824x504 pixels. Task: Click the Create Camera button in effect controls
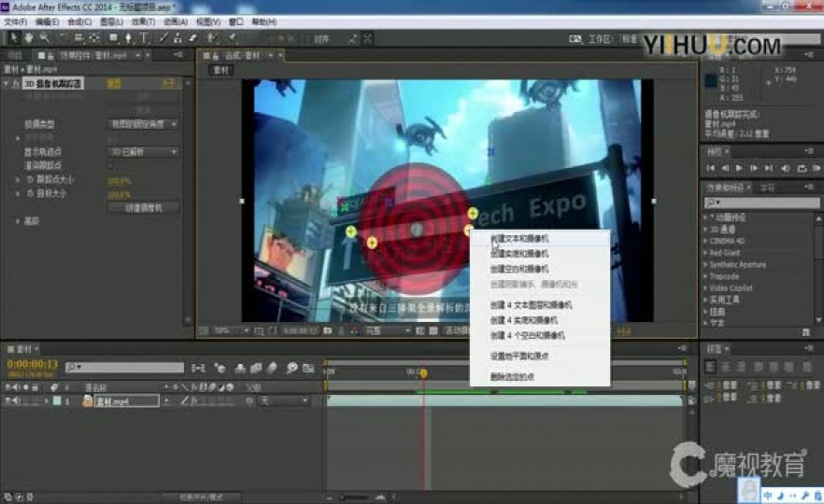[x=144, y=208]
